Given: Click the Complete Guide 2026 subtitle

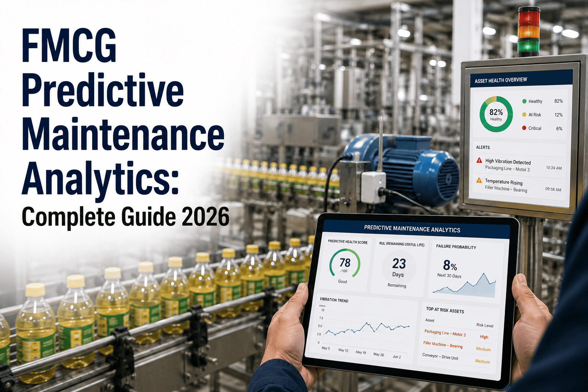Looking at the screenshot, I should (126, 216).
